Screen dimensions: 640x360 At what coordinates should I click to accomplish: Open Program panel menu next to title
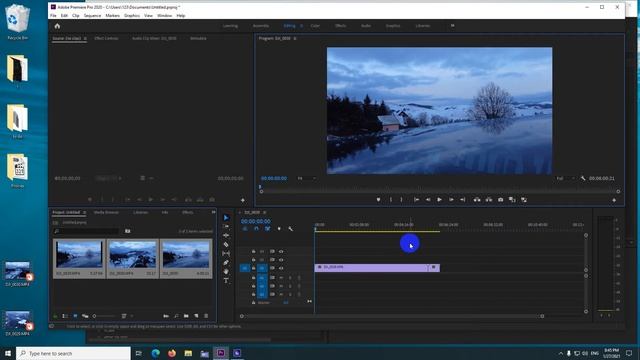[295, 38]
